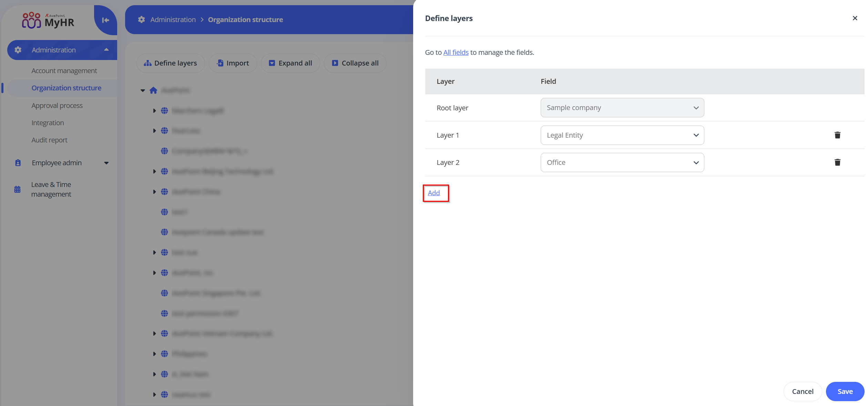Click the AvePoint MyHR logo

[x=48, y=20]
